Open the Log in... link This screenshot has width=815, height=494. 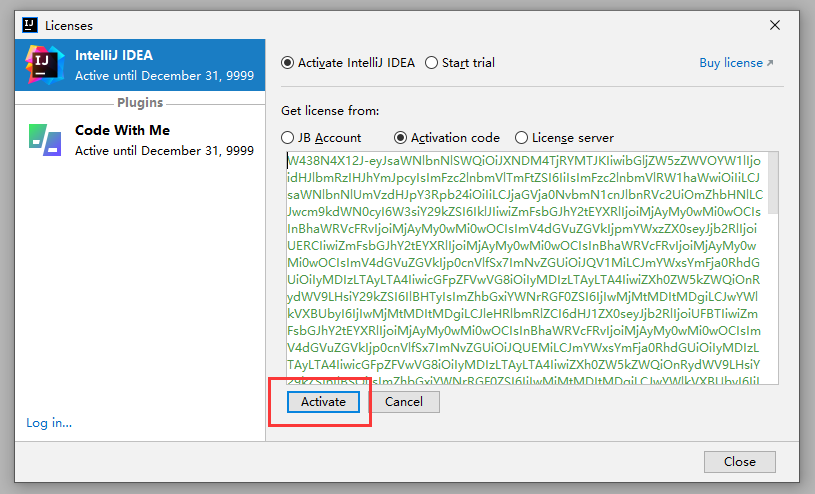click(x=49, y=423)
